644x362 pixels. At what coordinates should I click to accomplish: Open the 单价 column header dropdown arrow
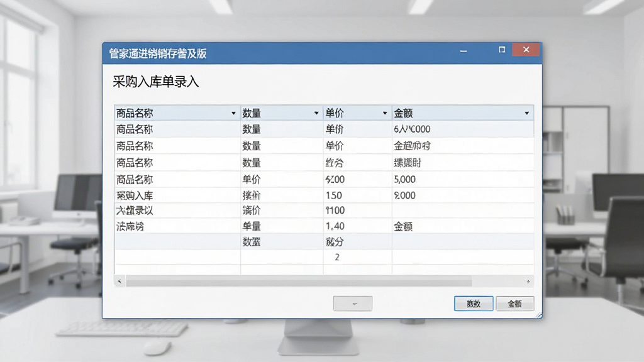pyautogui.click(x=385, y=113)
